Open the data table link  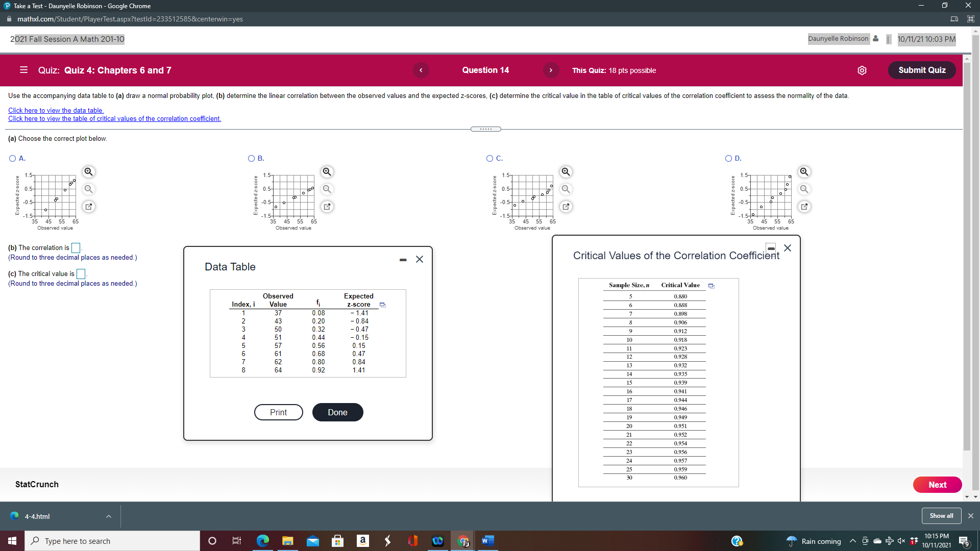[56, 110]
